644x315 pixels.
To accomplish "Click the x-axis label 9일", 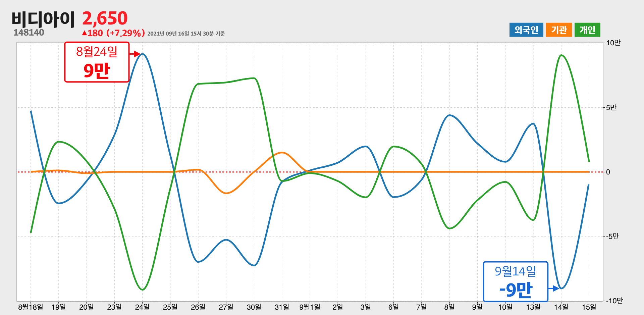I will 477,307.
